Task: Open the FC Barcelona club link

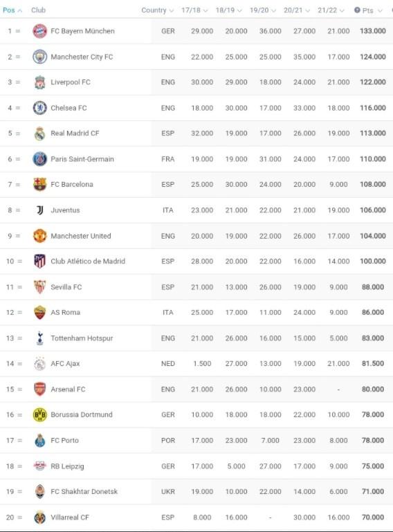Action: 71,184
